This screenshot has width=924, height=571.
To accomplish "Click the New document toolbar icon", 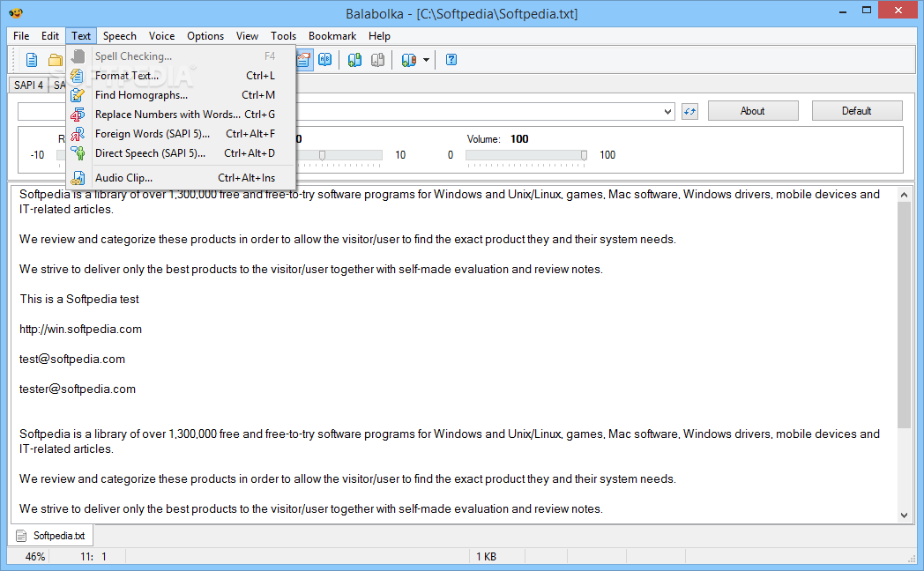I will click(x=31, y=59).
